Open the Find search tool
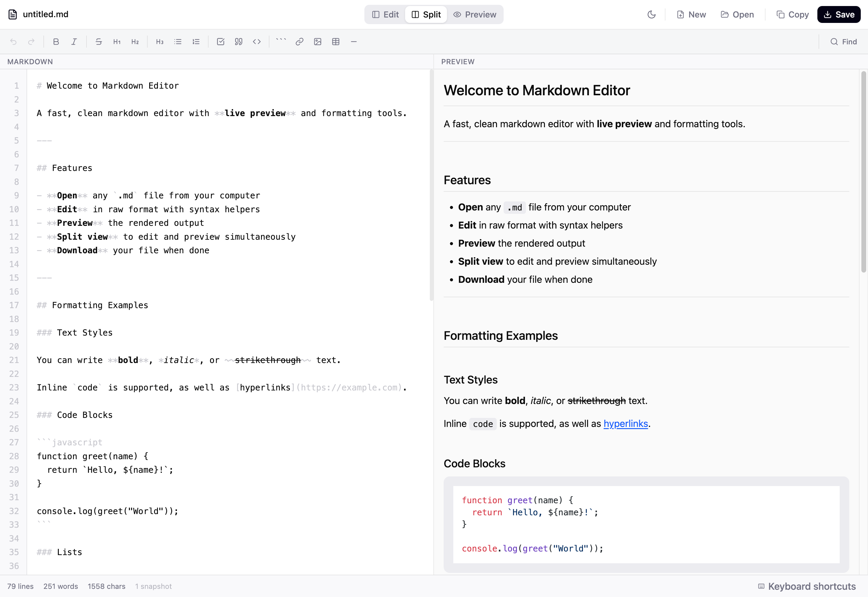 tap(844, 42)
